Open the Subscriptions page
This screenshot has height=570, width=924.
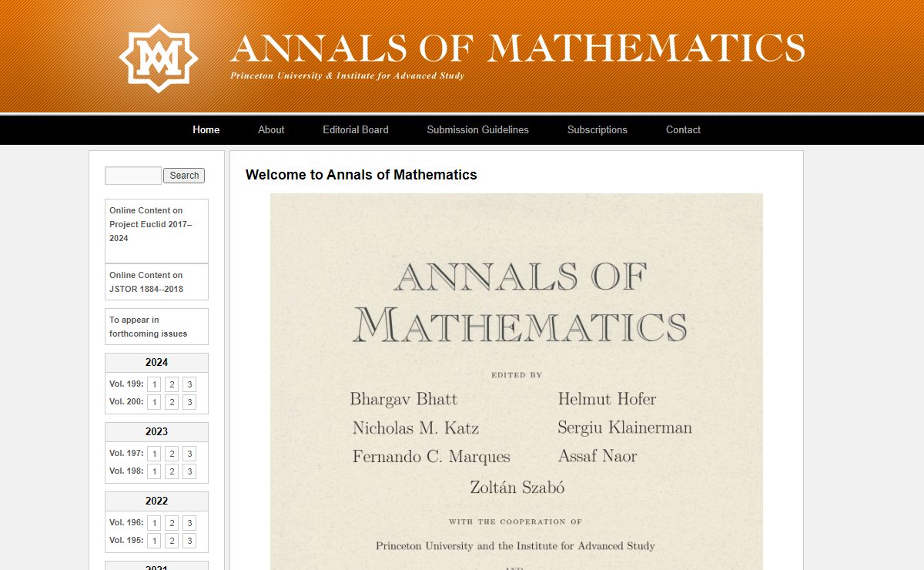tap(598, 129)
